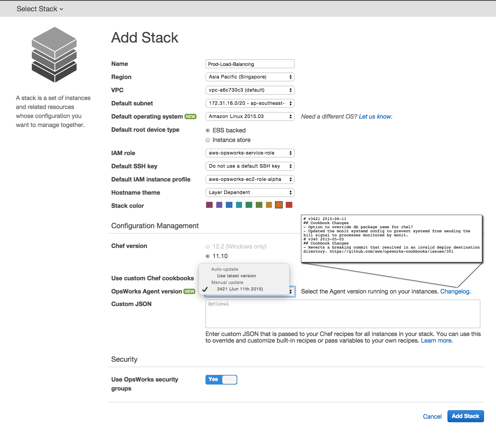Click the 'Security' section heading
The width and height of the screenshot is (496, 448).
pyautogui.click(x=124, y=359)
